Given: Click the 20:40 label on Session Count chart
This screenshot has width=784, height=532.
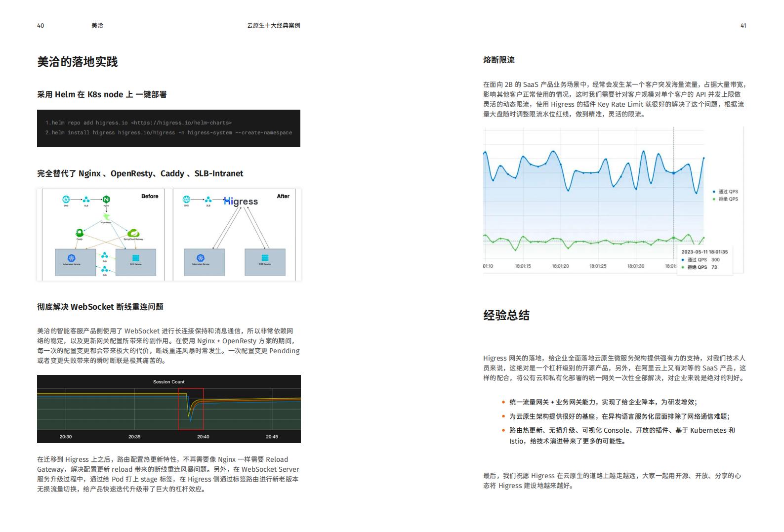Looking at the screenshot, I should point(203,437).
